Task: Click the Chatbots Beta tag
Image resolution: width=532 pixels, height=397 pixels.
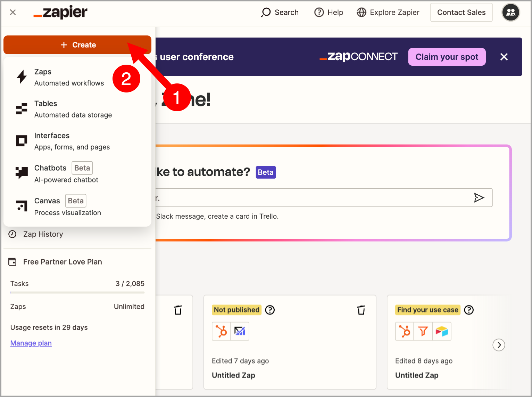Action: coord(82,168)
